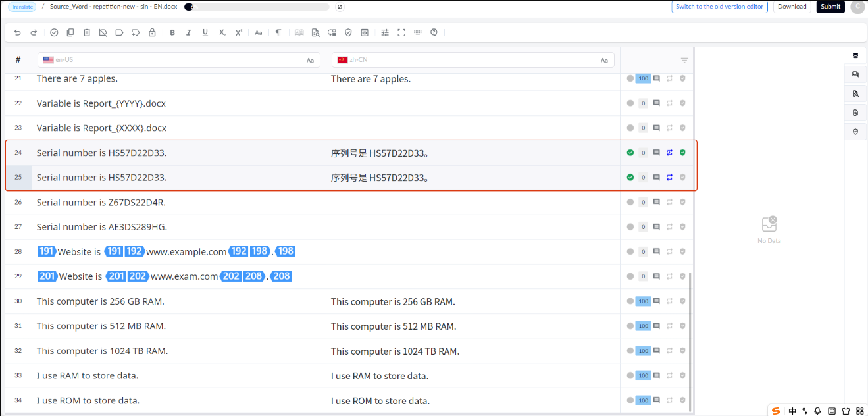This screenshot has height=416, width=868.
Task: Open the comments tab in the right sidebar
Action: pos(855,74)
